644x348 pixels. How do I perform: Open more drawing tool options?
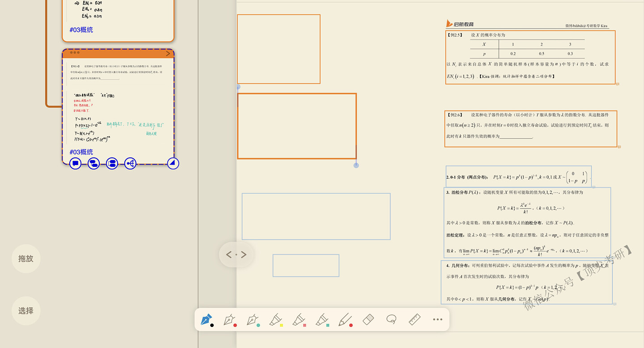(437, 319)
